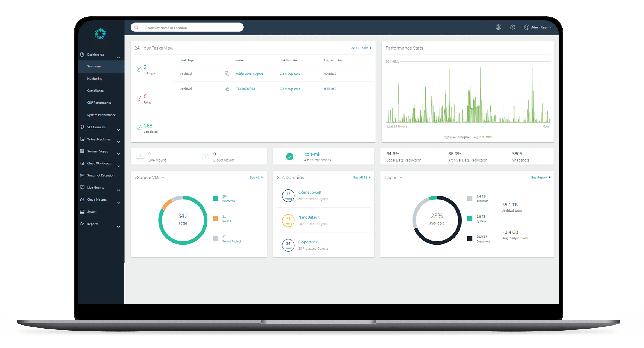Click the Rubrik logo in the sidebar

pos(100,34)
